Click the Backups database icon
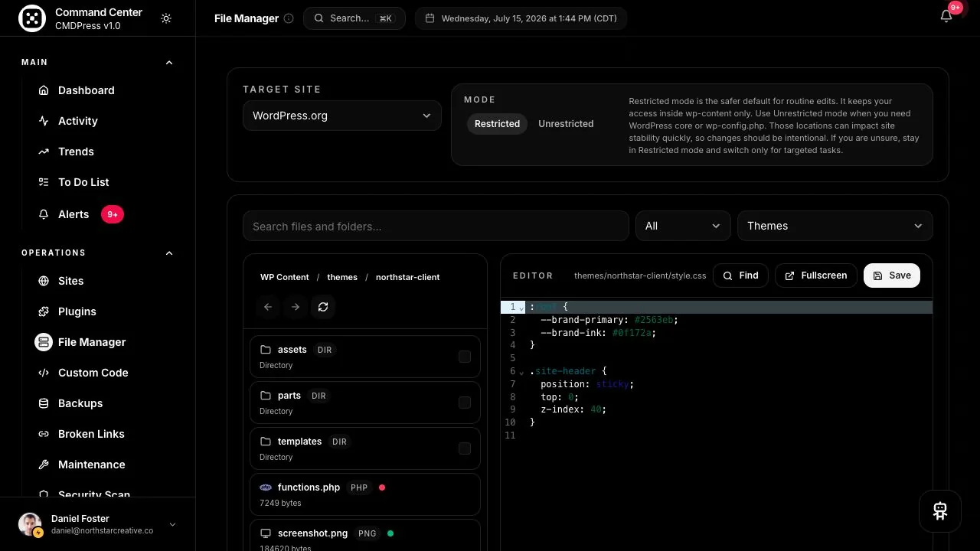The height and width of the screenshot is (551, 980). click(x=44, y=403)
